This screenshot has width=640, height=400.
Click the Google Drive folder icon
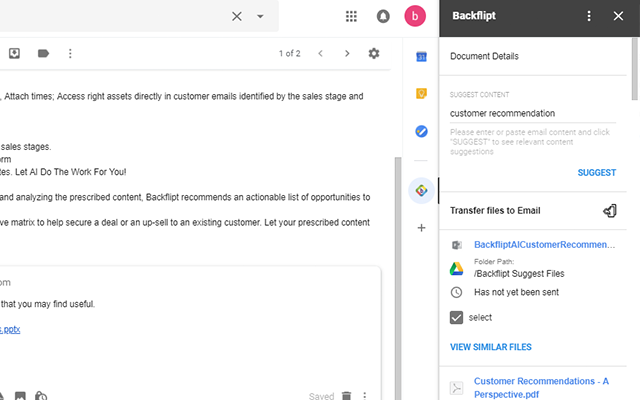456,269
